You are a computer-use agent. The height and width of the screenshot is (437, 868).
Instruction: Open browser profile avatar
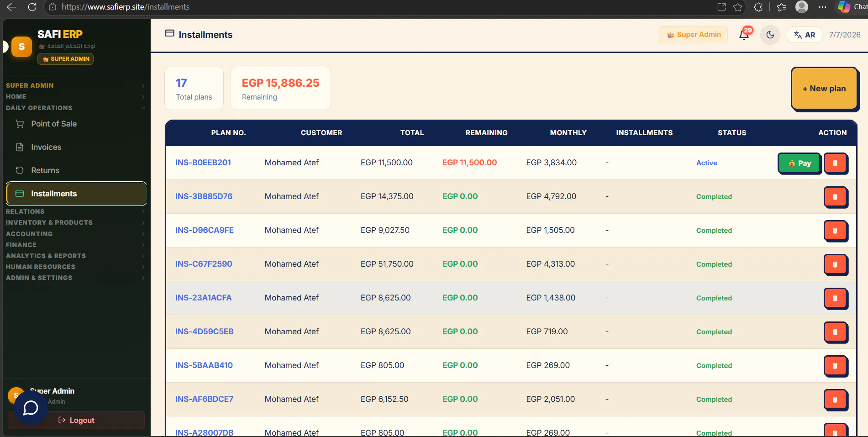pyautogui.click(x=802, y=7)
